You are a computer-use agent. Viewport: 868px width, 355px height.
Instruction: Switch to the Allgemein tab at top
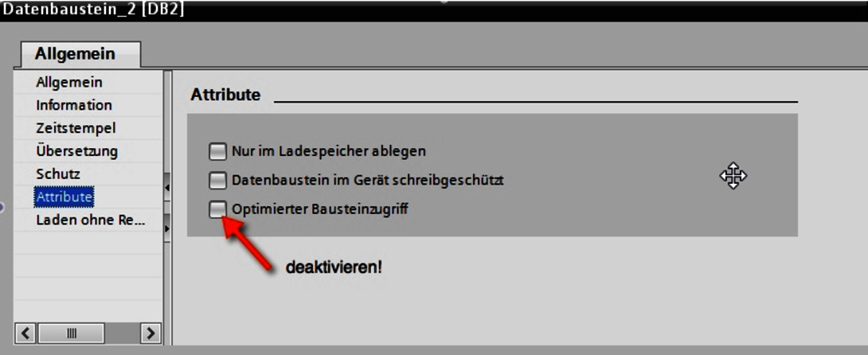pos(76,54)
